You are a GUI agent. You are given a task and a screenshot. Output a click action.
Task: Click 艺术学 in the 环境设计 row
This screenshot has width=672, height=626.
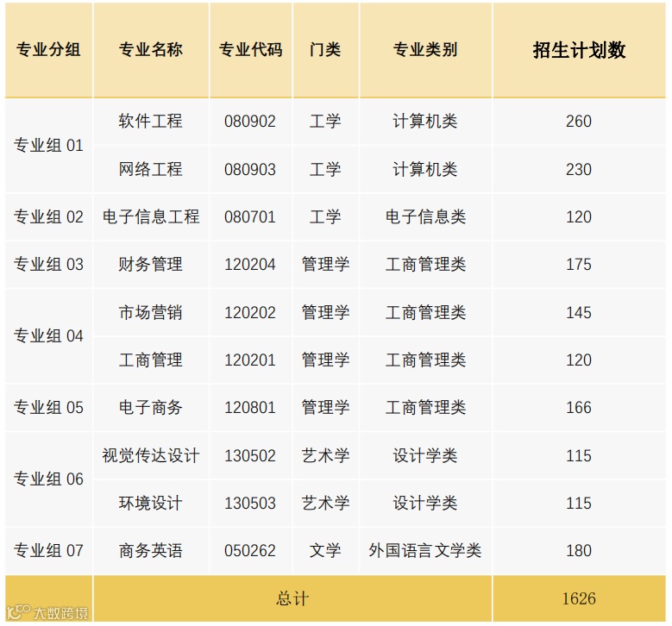coord(326,503)
